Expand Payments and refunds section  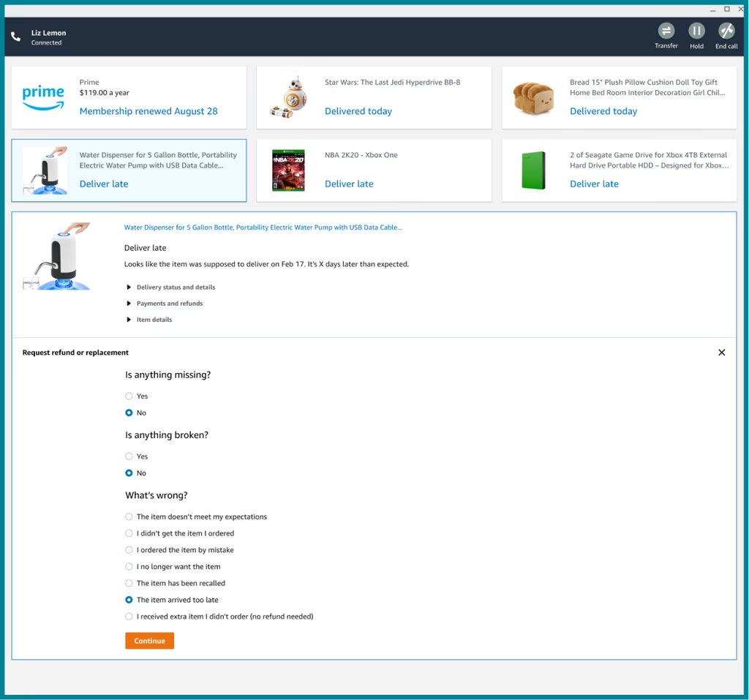(169, 304)
